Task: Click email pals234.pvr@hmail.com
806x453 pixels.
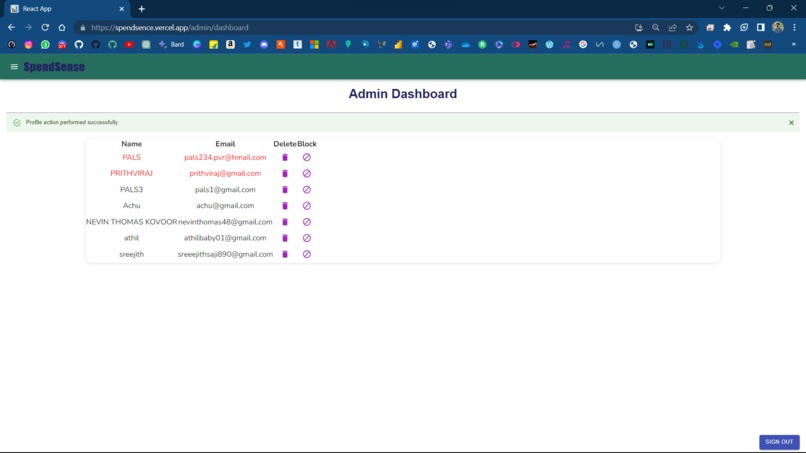Action: pos(225,157)
